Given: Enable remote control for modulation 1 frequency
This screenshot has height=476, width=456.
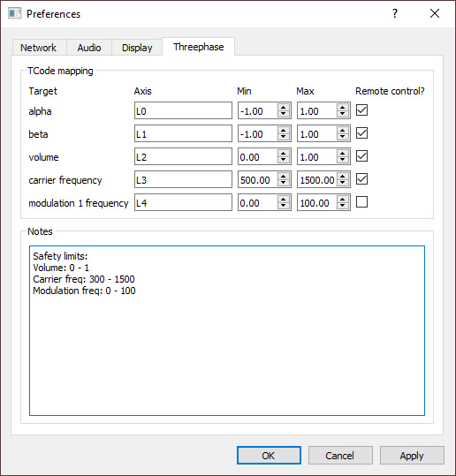Looking at the screenshot, I should 361,202.
